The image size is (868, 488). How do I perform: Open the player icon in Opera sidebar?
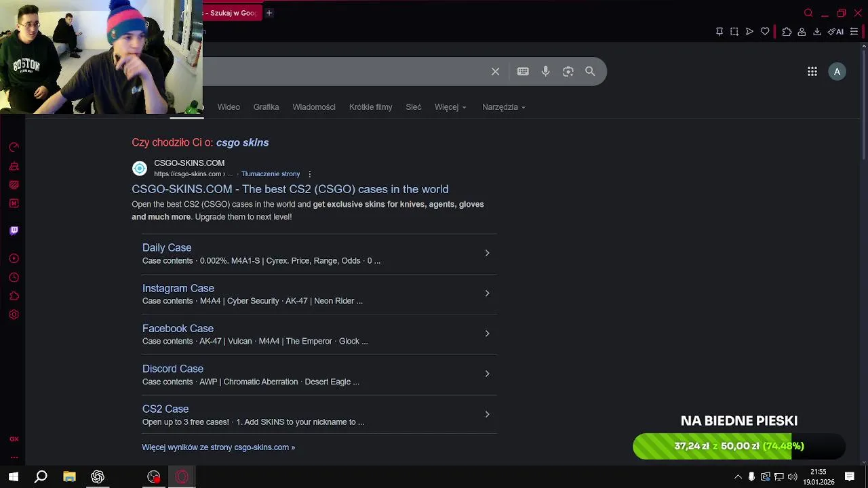[x=14, y=258]
